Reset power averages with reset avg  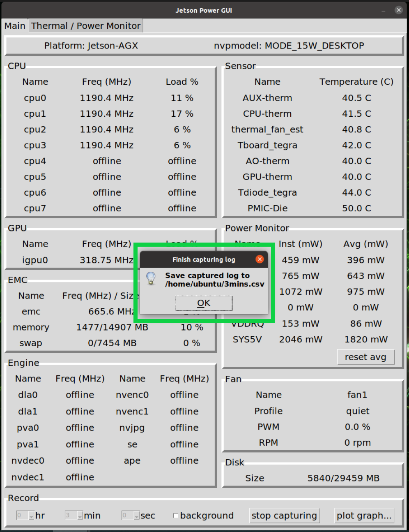[365, 357]
